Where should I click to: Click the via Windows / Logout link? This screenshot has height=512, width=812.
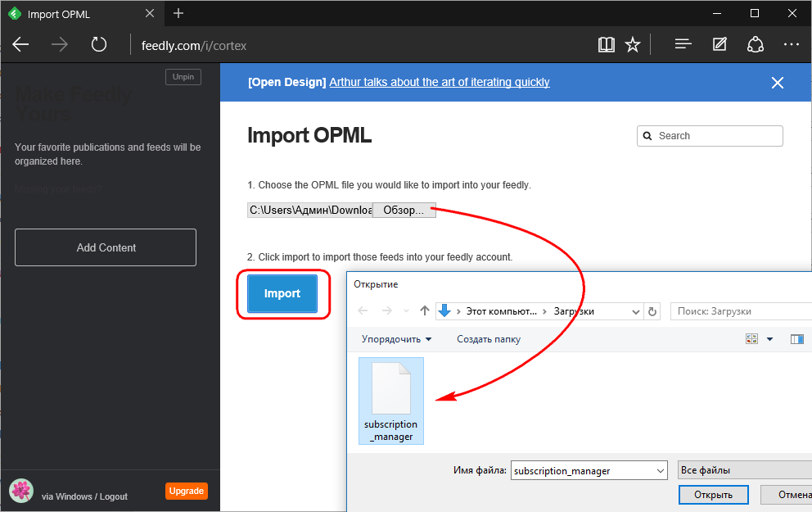pos(84,496)
